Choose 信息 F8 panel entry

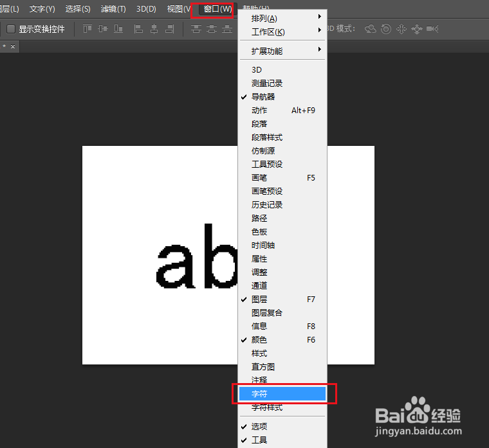pos(282,326)
